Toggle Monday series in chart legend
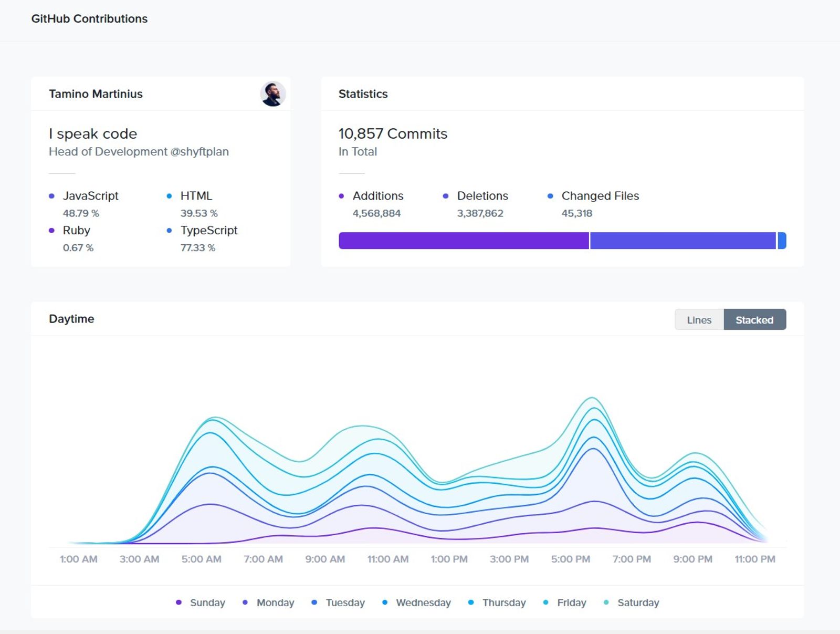 tap(268, 602)
